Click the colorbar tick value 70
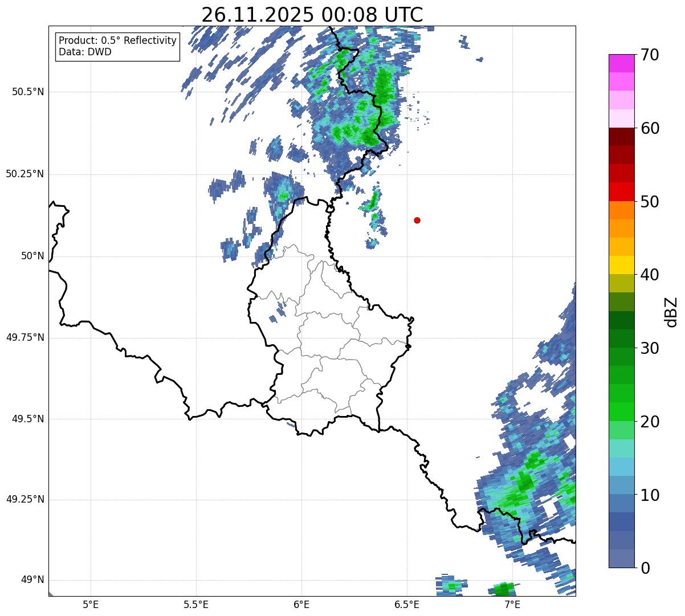This screenshot has height=616, width=685. tap(650, 55)
